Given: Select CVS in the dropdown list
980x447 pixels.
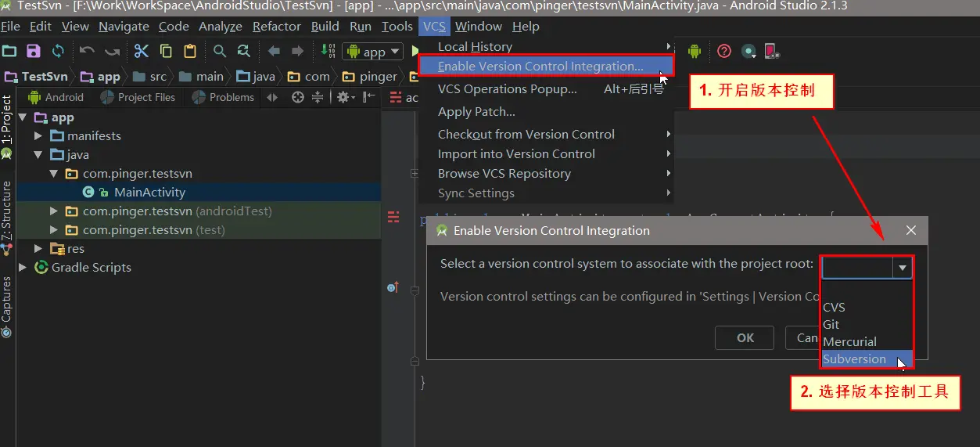Looking at the screenshot, I should [867, 308].
